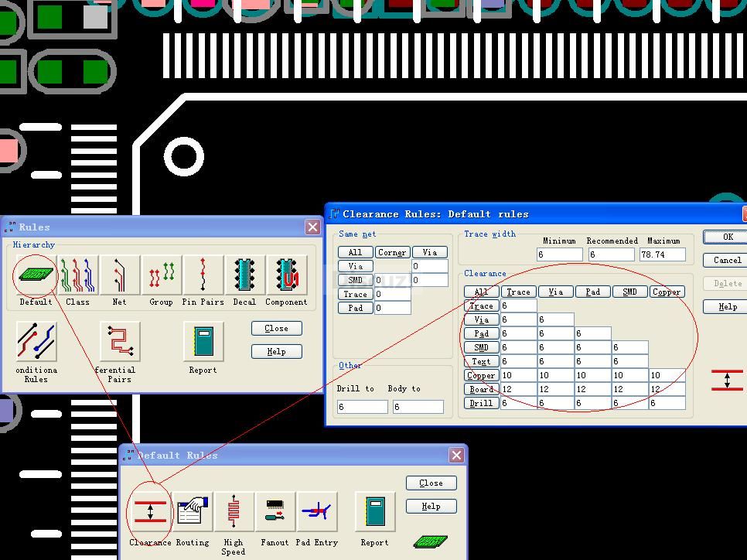Edit Recommended trace width field
The height and width of the screenshot is (560, 747).
coord(611,254)
